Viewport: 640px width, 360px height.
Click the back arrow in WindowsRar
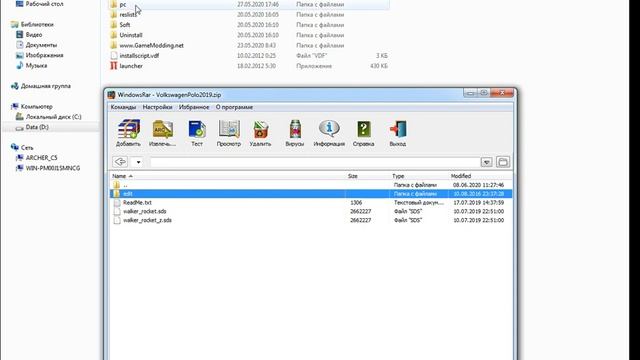(x=120, y=162)
